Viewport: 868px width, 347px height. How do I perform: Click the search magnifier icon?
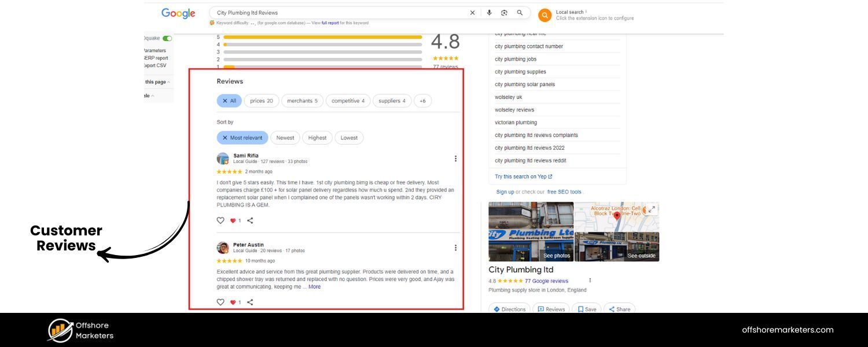point(519,12)
